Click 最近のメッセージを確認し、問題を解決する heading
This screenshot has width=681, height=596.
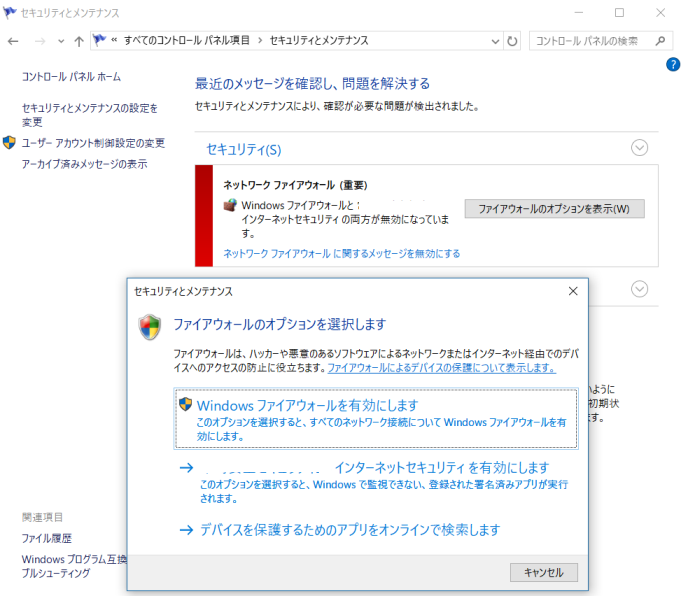tap(312, 83)
